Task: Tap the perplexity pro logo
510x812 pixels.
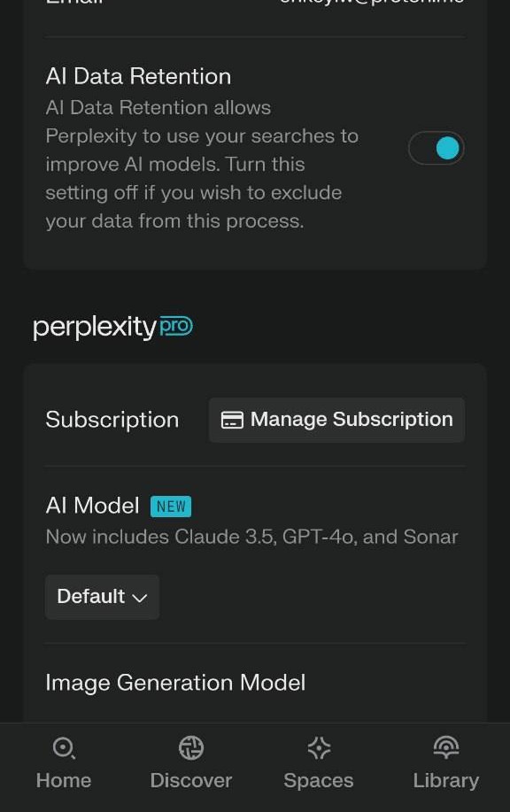Action: tap(112, 328)
